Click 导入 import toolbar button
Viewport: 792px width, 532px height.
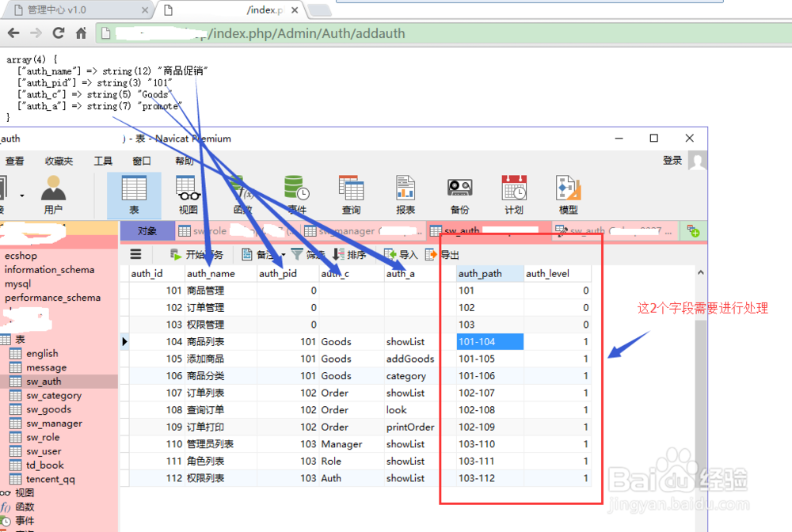pos(401,254)
